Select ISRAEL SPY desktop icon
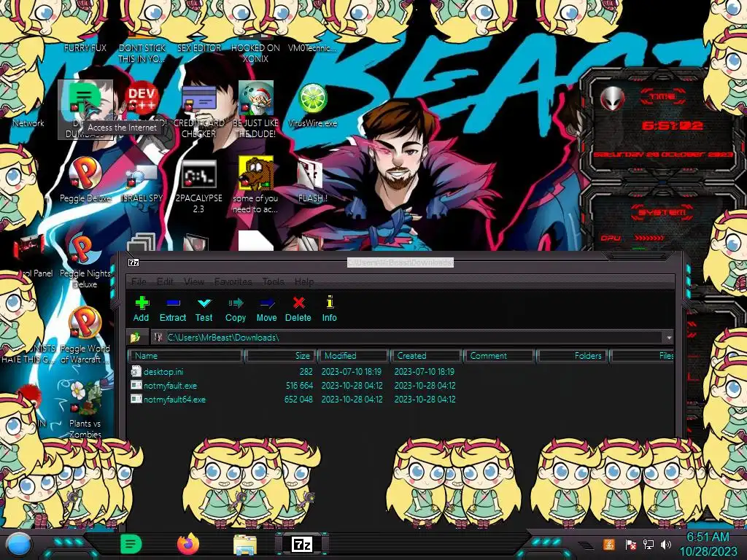The image size is (747, 560). [x=142, y=184]
